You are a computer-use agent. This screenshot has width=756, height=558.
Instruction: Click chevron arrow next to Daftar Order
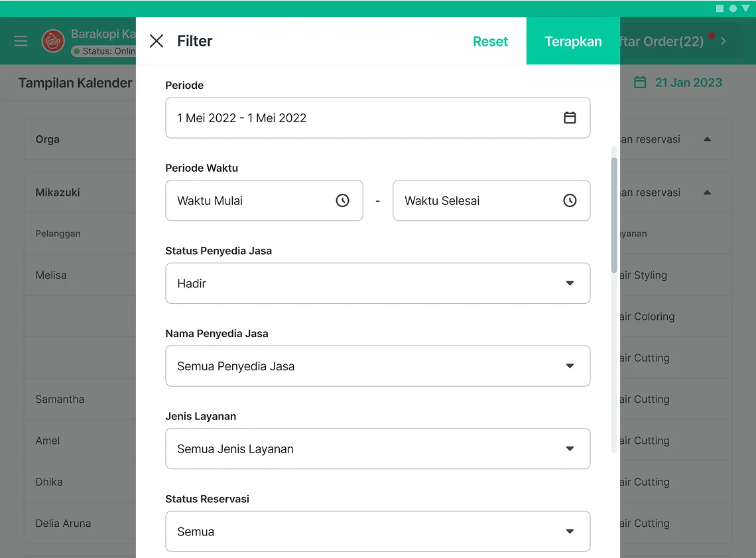pyautogui.click(x=724, y=41)
